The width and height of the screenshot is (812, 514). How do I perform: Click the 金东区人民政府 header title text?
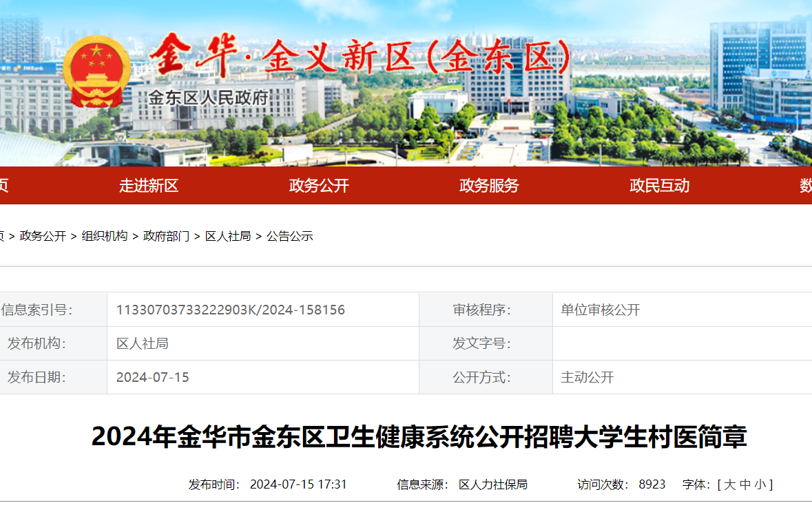208,97
